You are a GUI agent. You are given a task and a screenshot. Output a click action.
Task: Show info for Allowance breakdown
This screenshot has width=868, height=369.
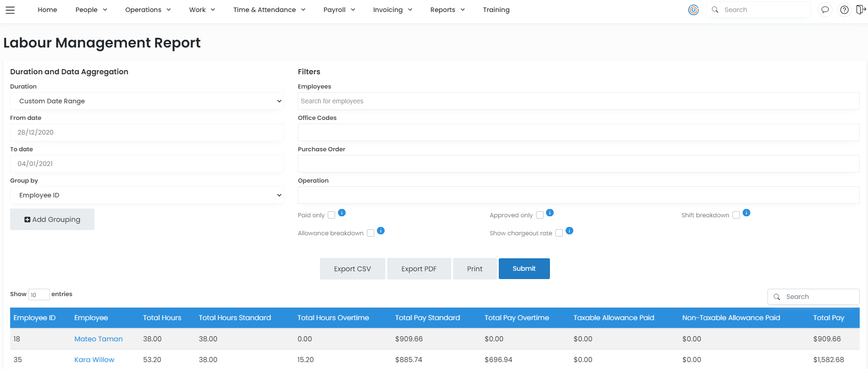tap(381, 231)
